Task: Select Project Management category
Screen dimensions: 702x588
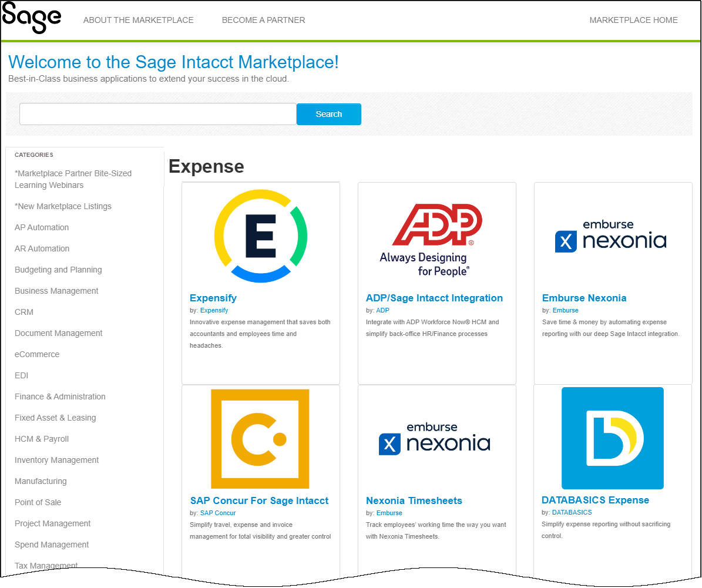Action: pyautogui.click(x=53, y=523)
